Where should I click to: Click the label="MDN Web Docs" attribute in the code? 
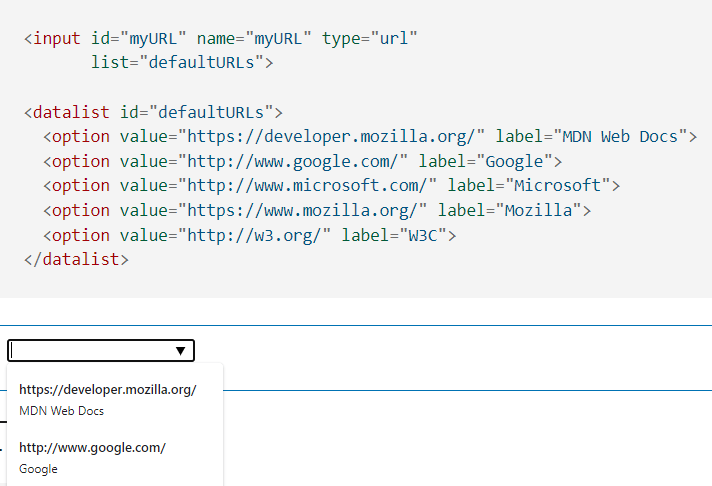point(591,137)
